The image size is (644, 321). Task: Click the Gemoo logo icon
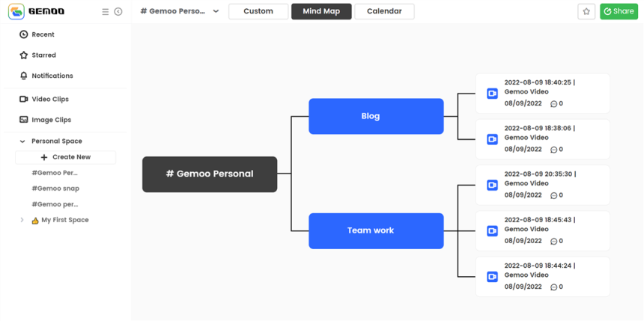pyautogui.click(x=16, y=11)
